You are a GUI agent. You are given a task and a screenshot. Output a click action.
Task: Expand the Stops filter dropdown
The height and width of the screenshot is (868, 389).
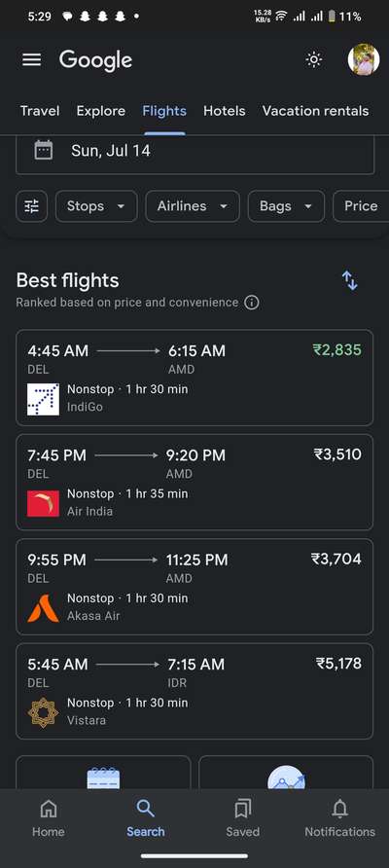pos(96,206)
